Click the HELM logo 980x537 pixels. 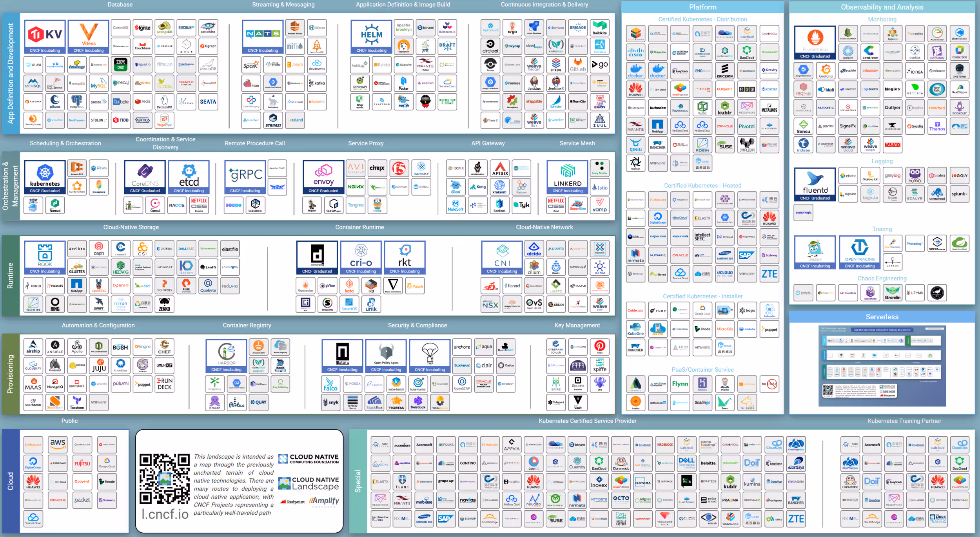(371, 37)
